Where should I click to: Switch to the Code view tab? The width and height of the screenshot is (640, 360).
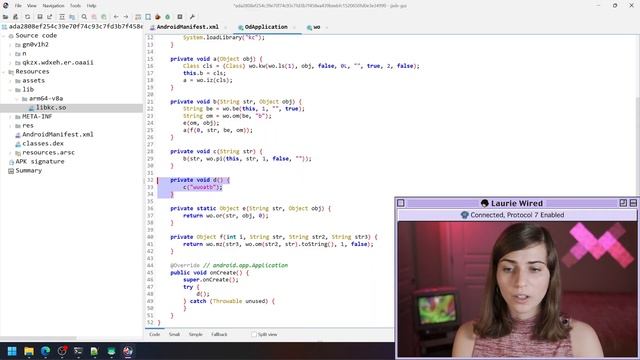[x=155, y=334]
